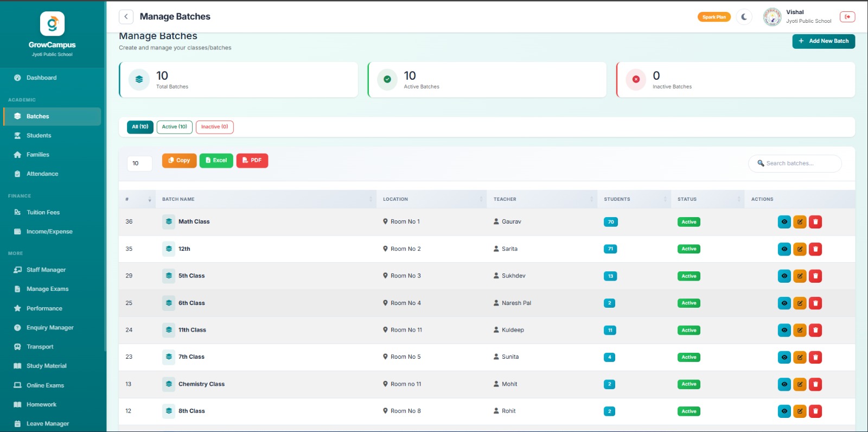Open Dashboard from the sidebar
Image resolution: width=868 pixels, height=432 pixels.
(x=41, y=78)
